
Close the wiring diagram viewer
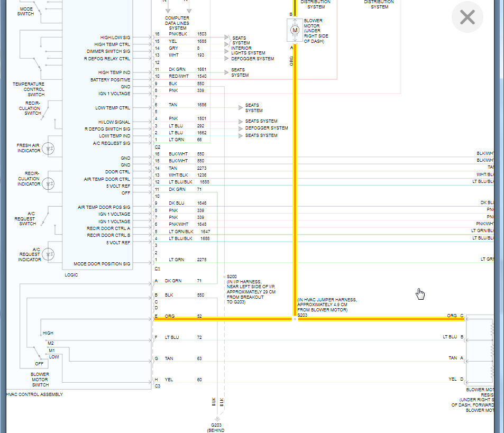click(x=468, y=17)
